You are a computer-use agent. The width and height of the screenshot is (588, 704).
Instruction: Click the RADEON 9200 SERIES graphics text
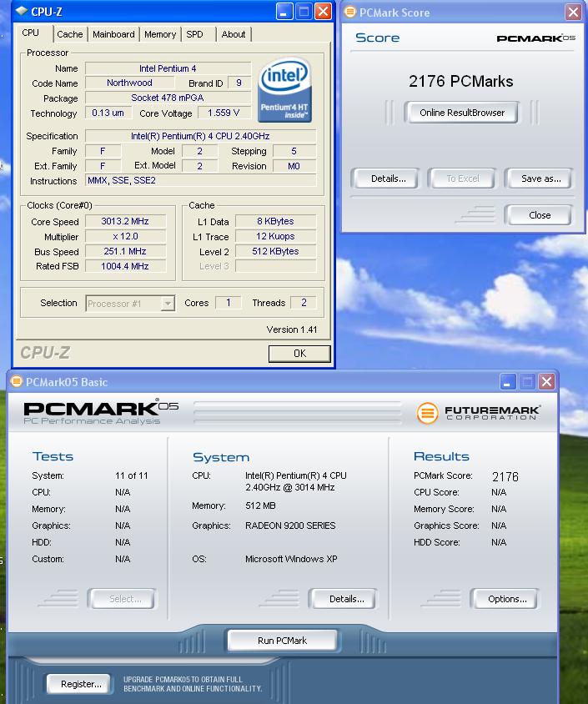tap(290, 525)
